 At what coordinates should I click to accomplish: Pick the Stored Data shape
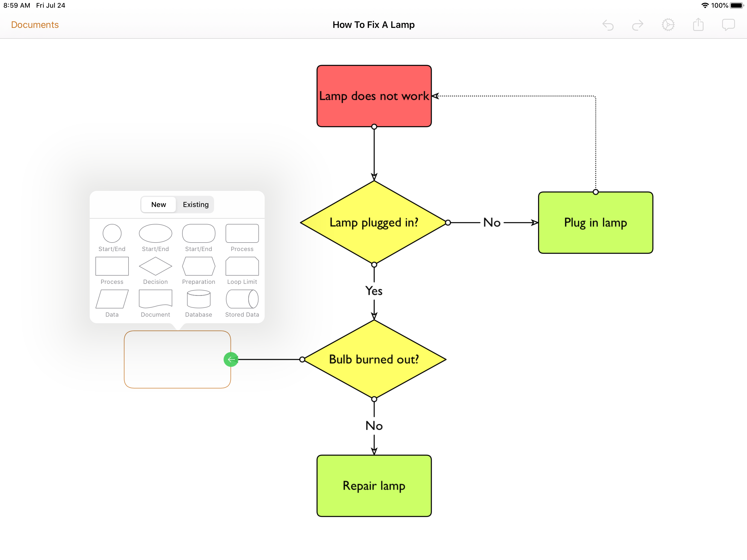[x=242, y=299]
